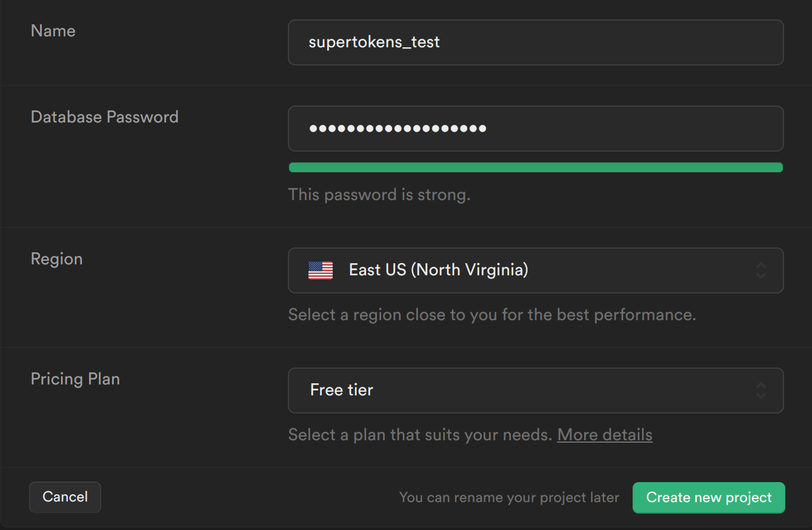Open the More details link

click(605, 435)
